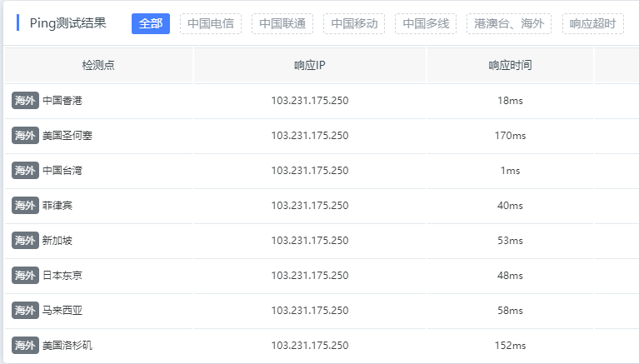Click the 海外 tag next to 中国台湾
This screenshot has width=639, height=364.
tap(25, 171)
